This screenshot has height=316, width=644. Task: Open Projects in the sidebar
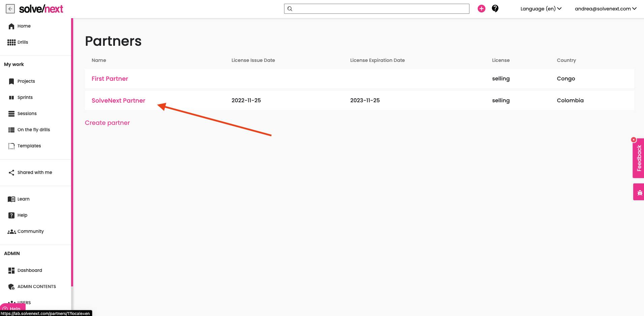pos(26,81)
